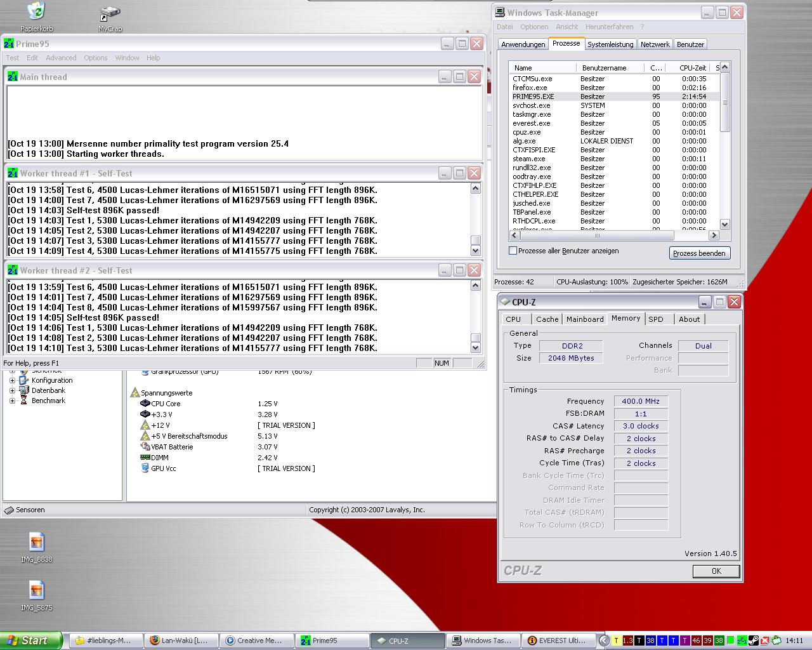Click the OK button in CPU-Z
The width and height of the screenshot is (812, 650).
click(716, 571)
